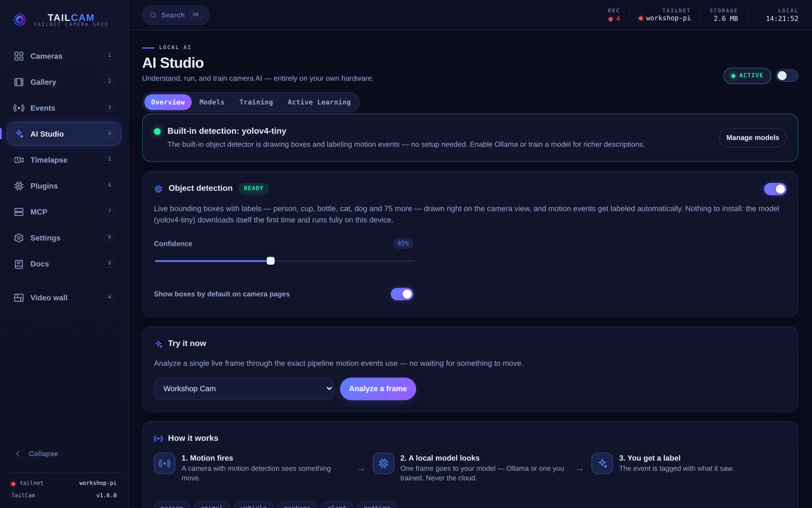Click the You get a label sparkle icon
This screenshot has width=812, height=508.
point(602,463)
